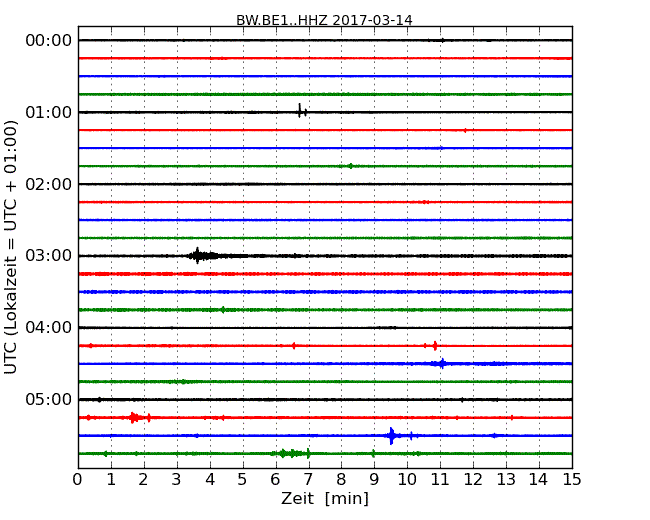Image resolution: width=650 pixels, height=520 pixels.
Task: Click x-axis tick label 15
Action: [x=572, y=480]
